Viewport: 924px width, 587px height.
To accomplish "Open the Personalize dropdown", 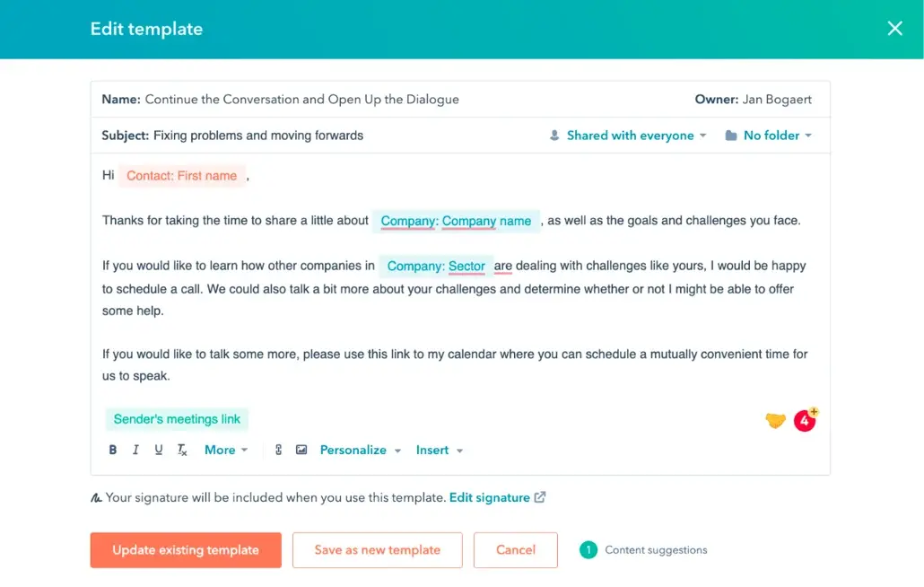I will tap(358, 450).
